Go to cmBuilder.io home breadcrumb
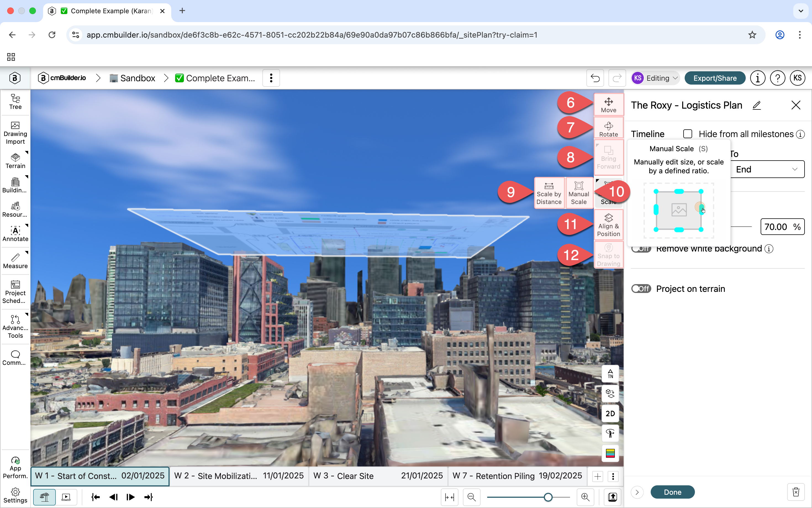The width and height of the screenshot is (812, 508). (62, 78)
